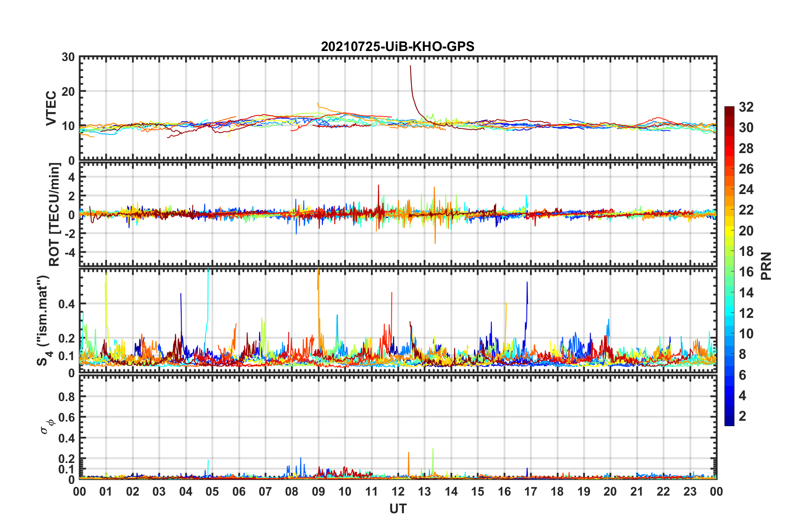Click colorbar tick label 30
The height and width of the screenshot is (532, 796).
(746, 128)
